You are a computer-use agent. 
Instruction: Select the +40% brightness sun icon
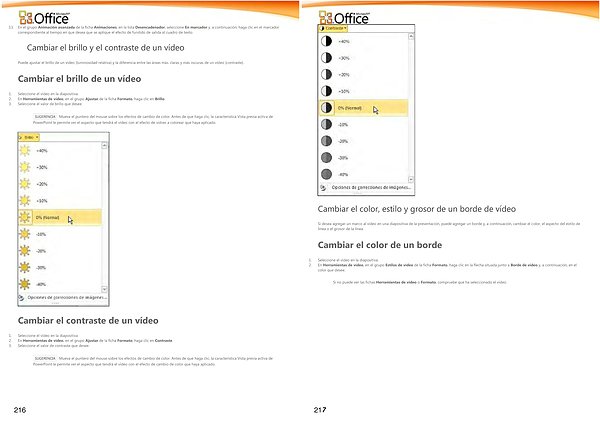click(25, 151)
